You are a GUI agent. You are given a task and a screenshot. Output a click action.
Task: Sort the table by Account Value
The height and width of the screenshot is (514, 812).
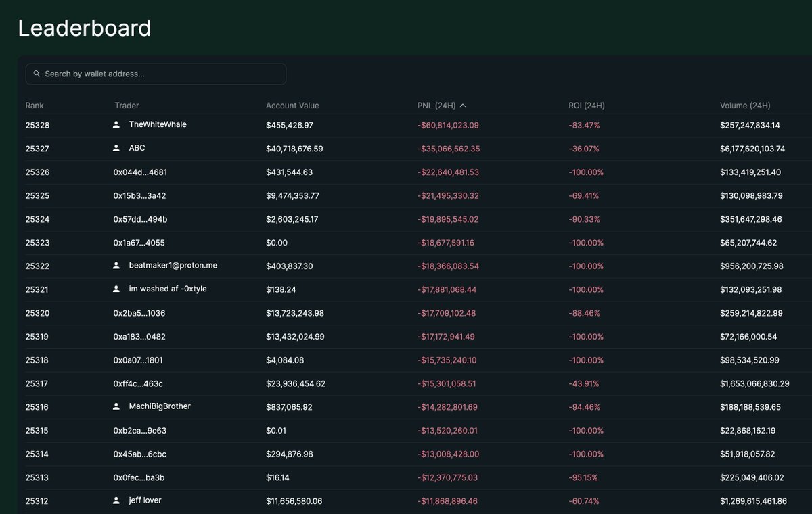[292, 106]
